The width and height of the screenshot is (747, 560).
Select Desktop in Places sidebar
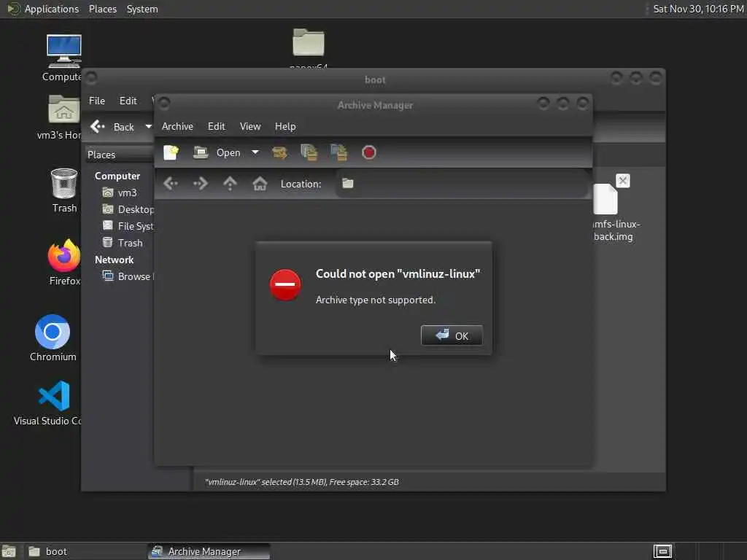click(x=128, y=209)
